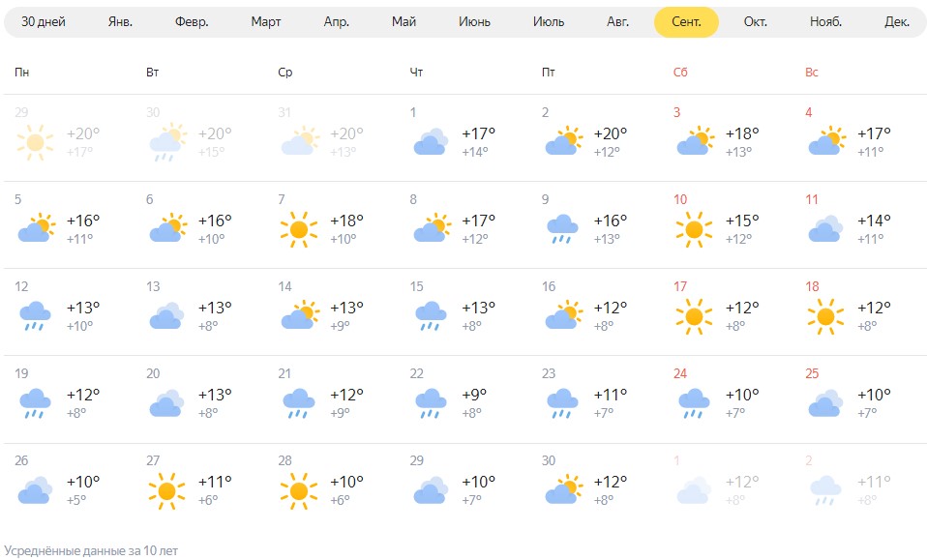927x560 pixels.
Task: Click the September 14 date number
Action: point(284,286)
